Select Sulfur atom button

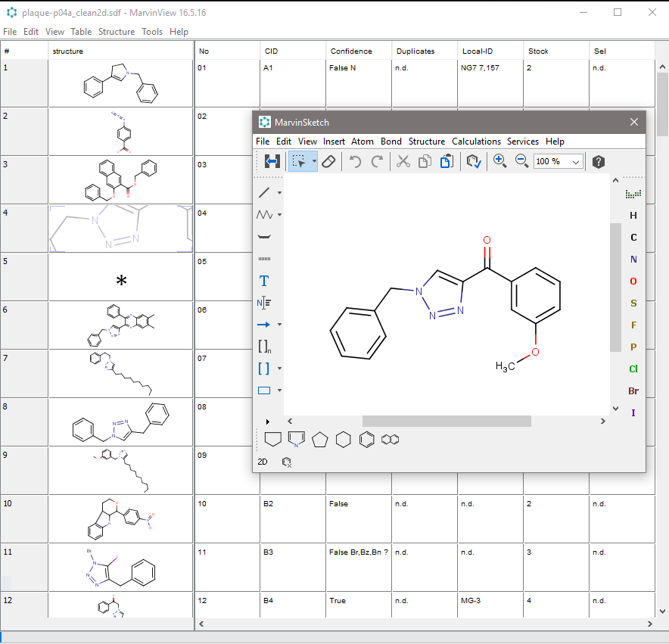point(633,303)
